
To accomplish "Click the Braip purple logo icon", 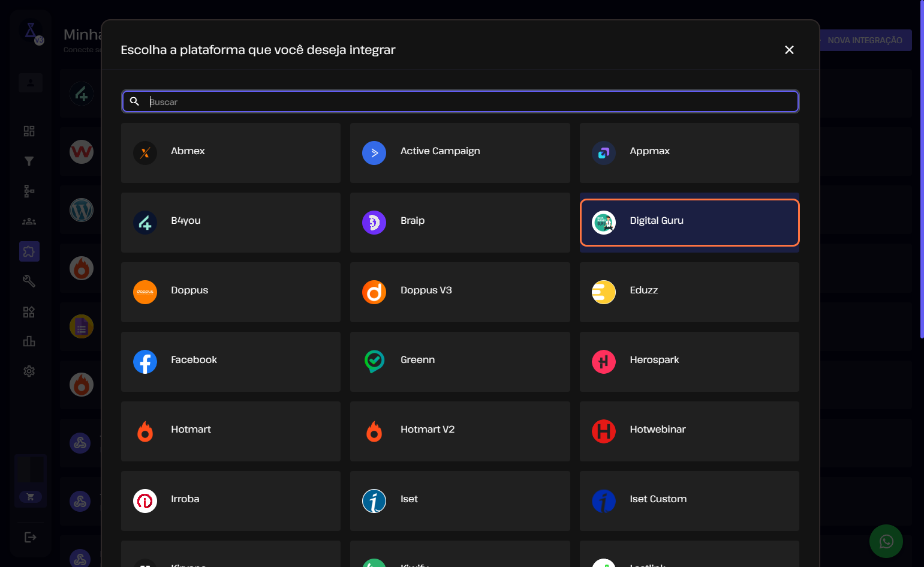I will [x=374, y=223].
